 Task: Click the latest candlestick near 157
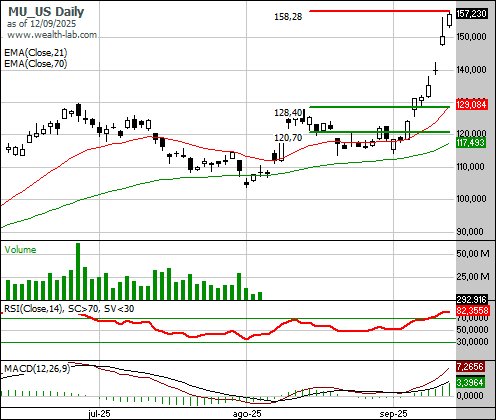pos(449,20)
